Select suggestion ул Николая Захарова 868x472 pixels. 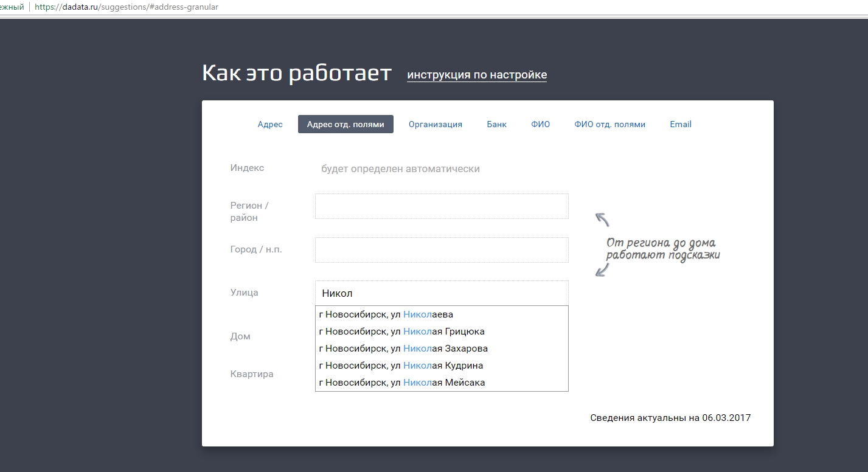442,349
